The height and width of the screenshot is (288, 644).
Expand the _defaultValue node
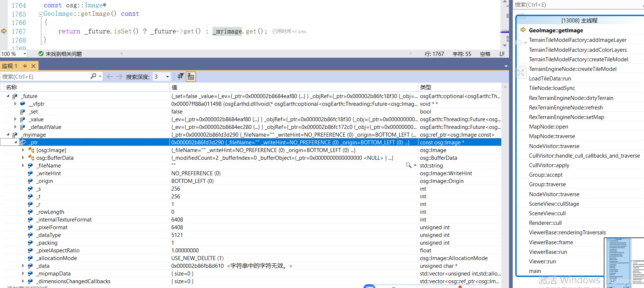(x=15, y=127)
